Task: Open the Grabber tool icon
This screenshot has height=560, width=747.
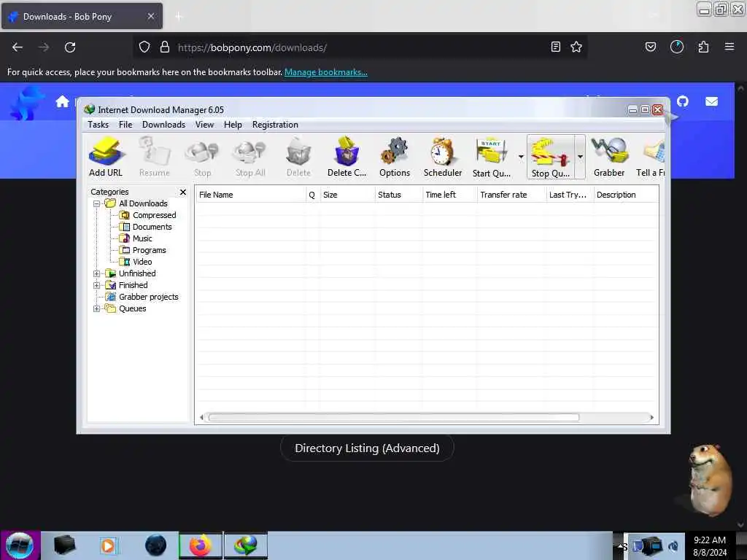Action: coord(609,157)
